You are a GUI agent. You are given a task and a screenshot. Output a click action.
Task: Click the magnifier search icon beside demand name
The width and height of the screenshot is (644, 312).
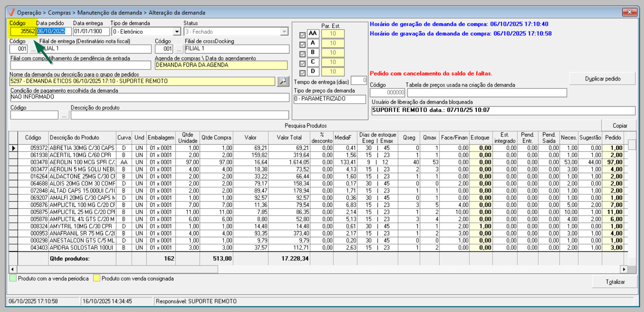[283, 81]
